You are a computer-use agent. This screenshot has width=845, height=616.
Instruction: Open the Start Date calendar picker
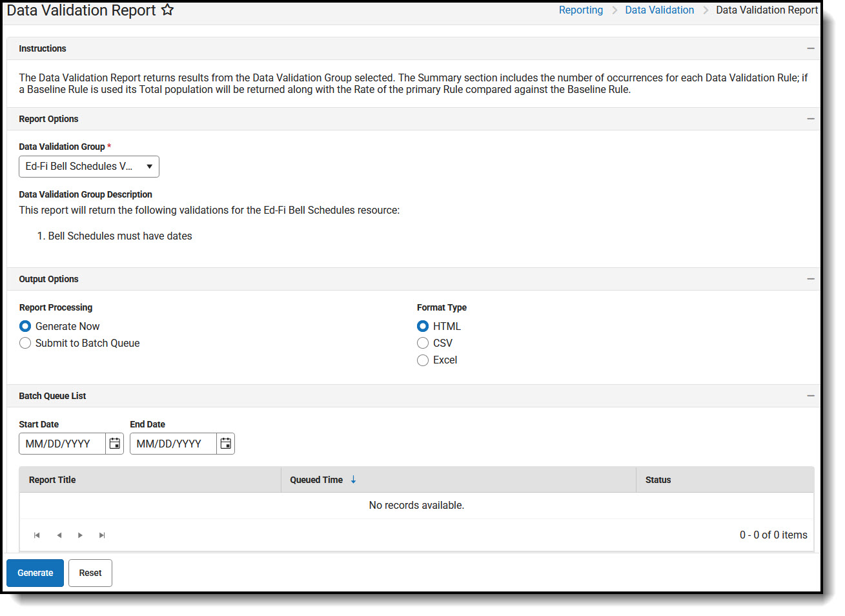pos(114,444)
